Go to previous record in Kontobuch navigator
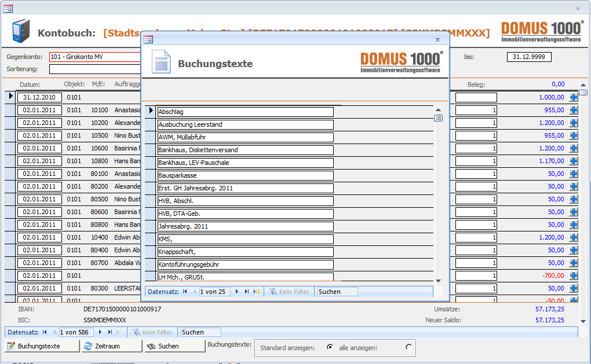Image resolution: width=591 pixels, height=364 pixels. 54,332
